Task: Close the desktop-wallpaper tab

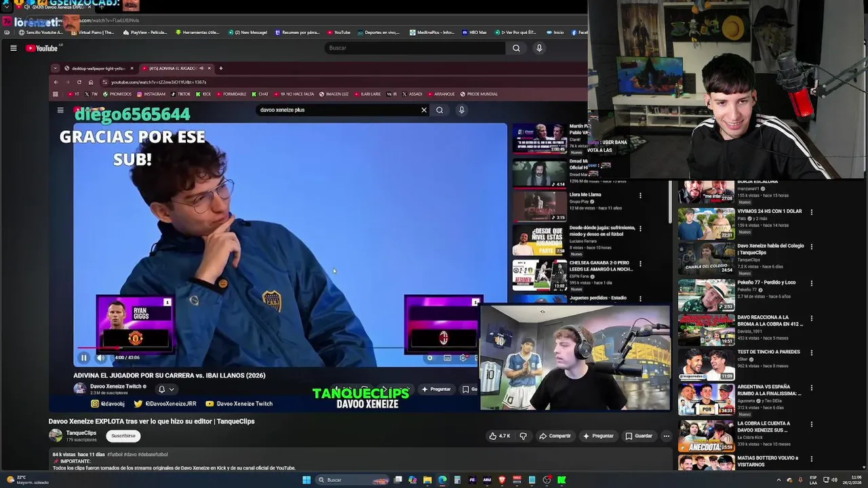Action: click(x=132, y=68)
